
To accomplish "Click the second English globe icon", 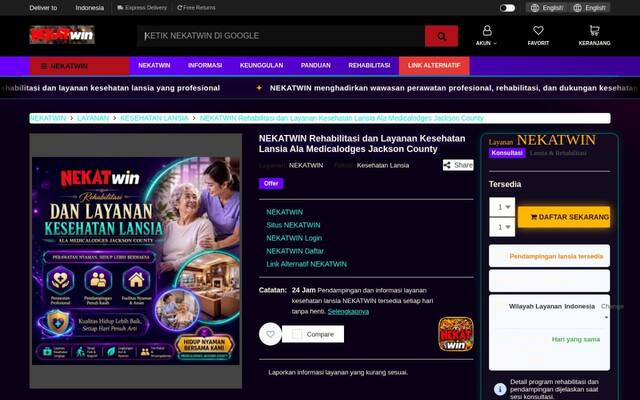I will 577,8.
